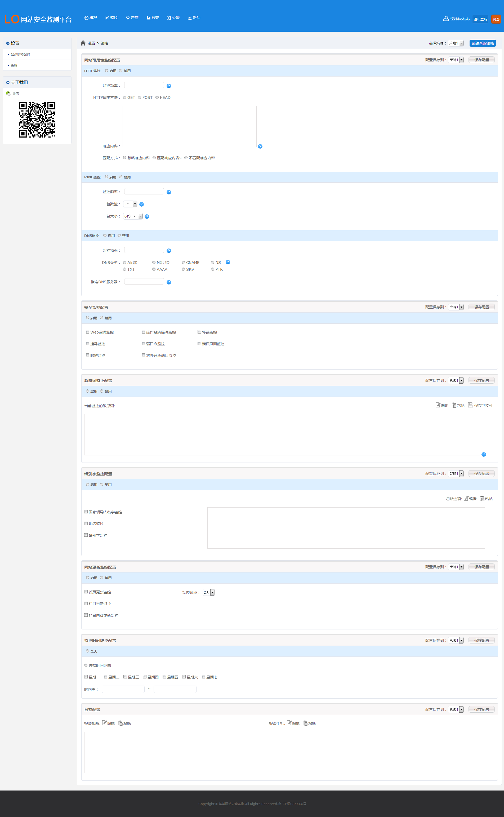Screen dimensions: 504x817
Task: Open help tooltip for HTTP monitoring frequency
Action: click(x=169, y=86)
